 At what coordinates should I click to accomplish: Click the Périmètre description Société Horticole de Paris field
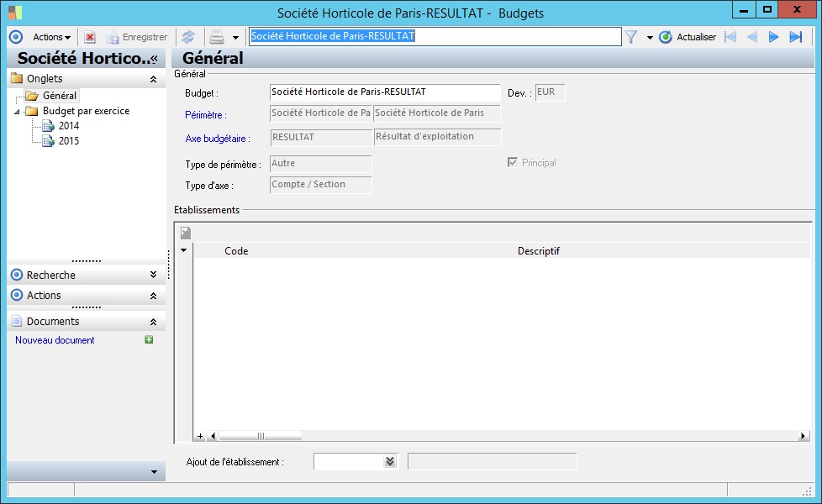(x=437, y=113)
